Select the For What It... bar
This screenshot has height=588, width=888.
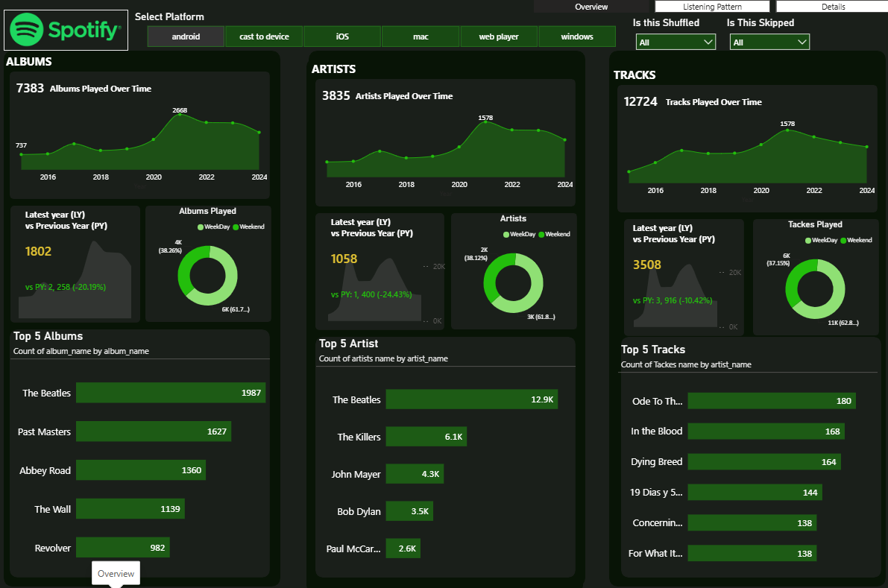(x=752, y=554)
